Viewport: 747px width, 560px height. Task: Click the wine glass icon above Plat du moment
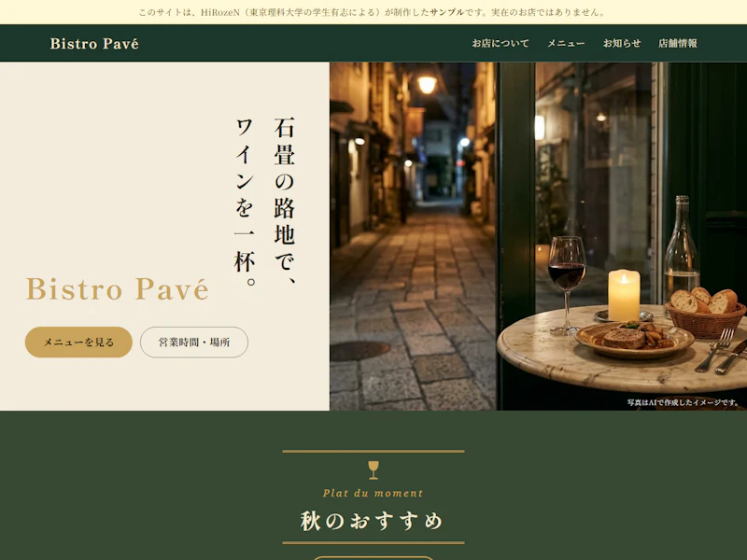(x=373, y=470)
